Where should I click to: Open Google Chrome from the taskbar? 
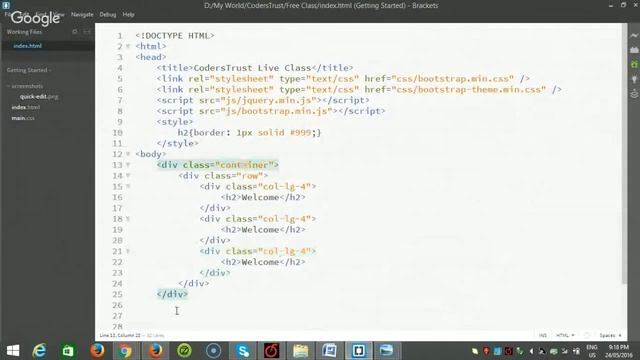(126, 351)
